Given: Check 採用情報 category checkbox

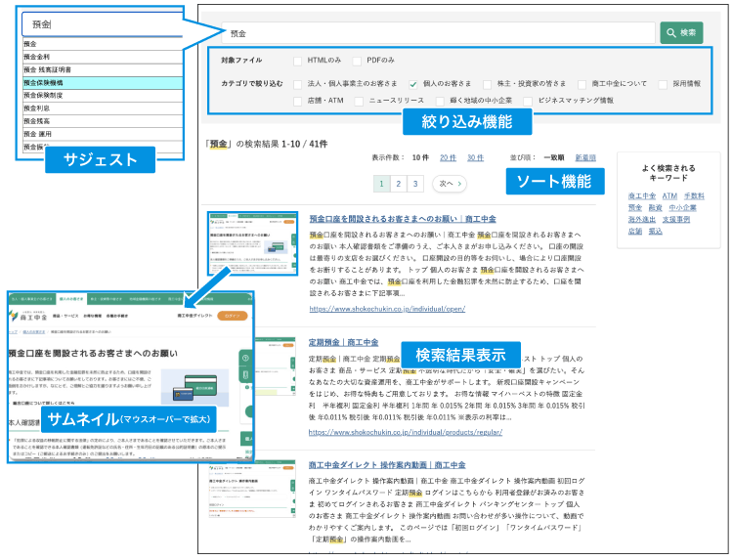Looking at the screenshot, I should [663, 84].
